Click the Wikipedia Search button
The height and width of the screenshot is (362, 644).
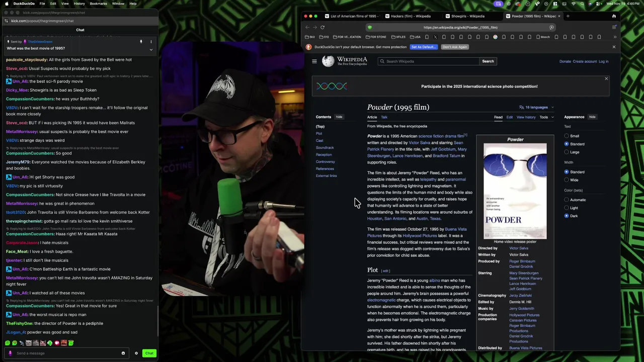pos(488,61)
